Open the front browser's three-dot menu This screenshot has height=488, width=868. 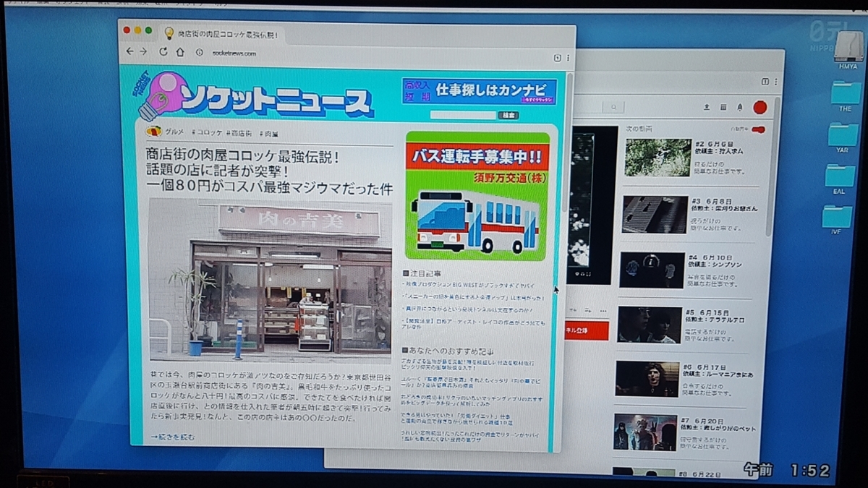[x=568, y=58]
